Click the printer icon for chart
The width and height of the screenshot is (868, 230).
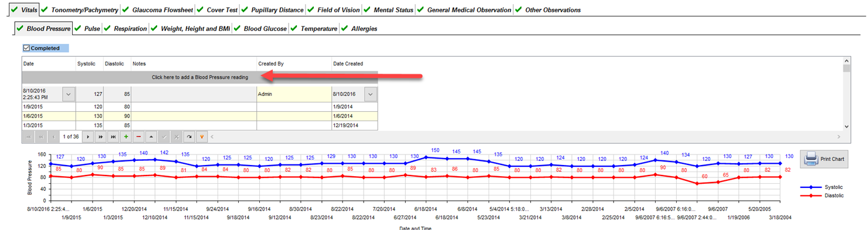point(811,159)
